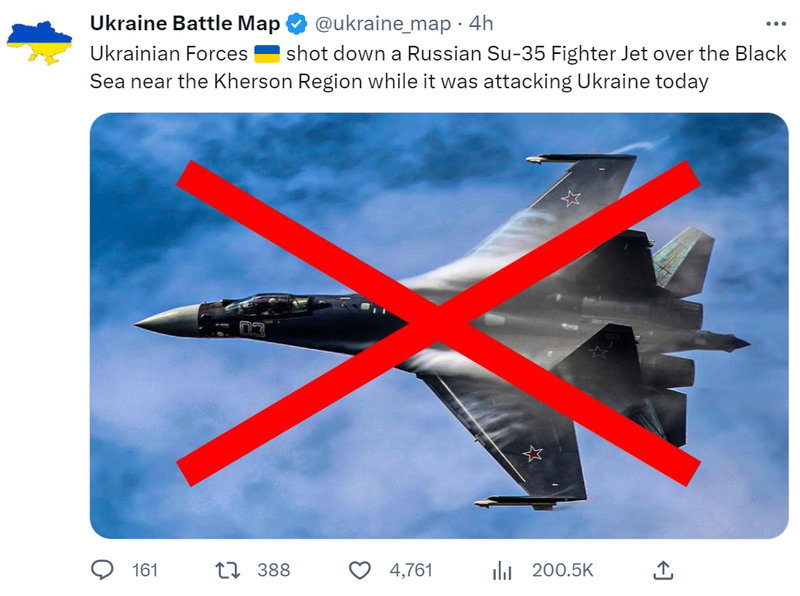Image resolution: width=800 pixels, height=596 pixels.
Task: Repost the tweet using the retweet icon
Action: [228, 570]
